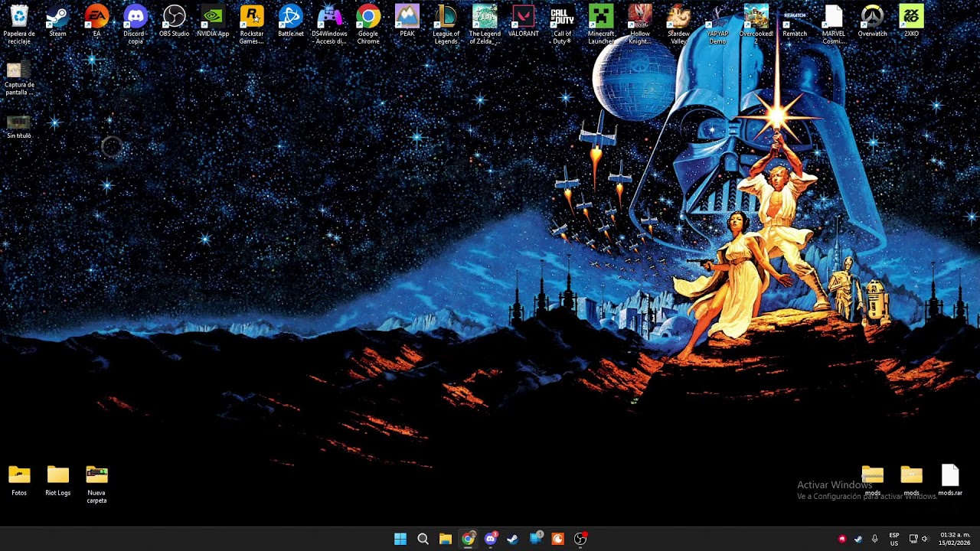
Task: Switch to Chrome in the taskbar
Action: [x=468, y=539]
